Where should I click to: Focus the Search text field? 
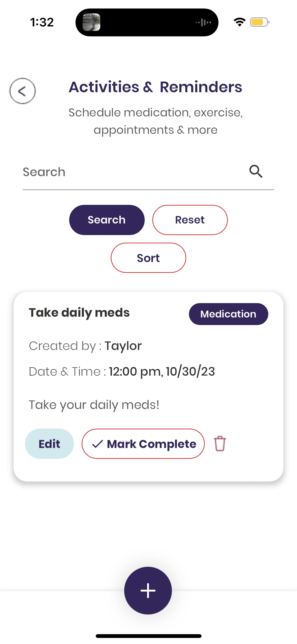click(x=131, y=172)
